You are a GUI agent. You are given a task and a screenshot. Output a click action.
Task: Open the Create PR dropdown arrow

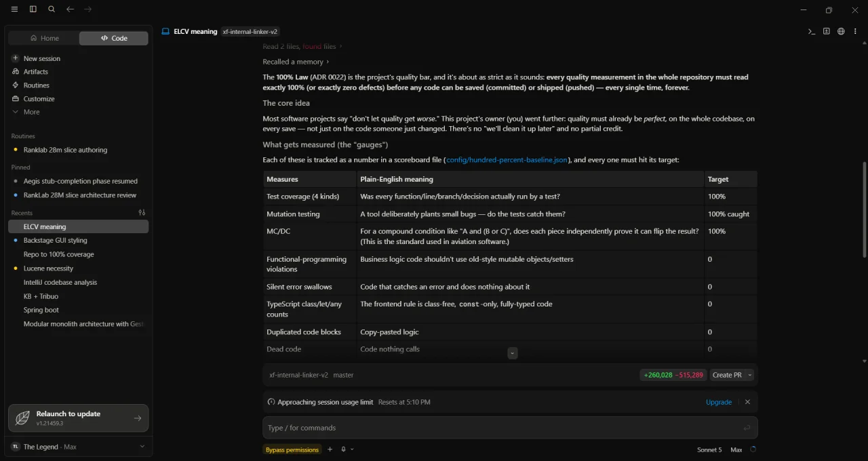click(749, 375)
